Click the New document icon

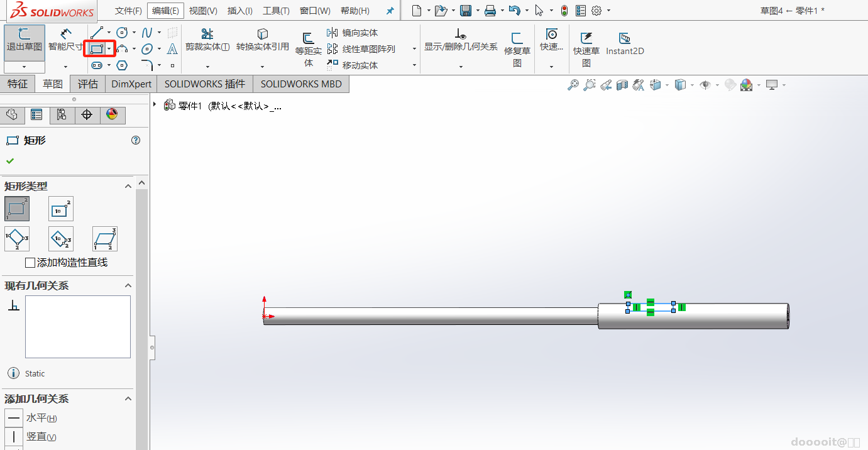[x=417, y=10]
